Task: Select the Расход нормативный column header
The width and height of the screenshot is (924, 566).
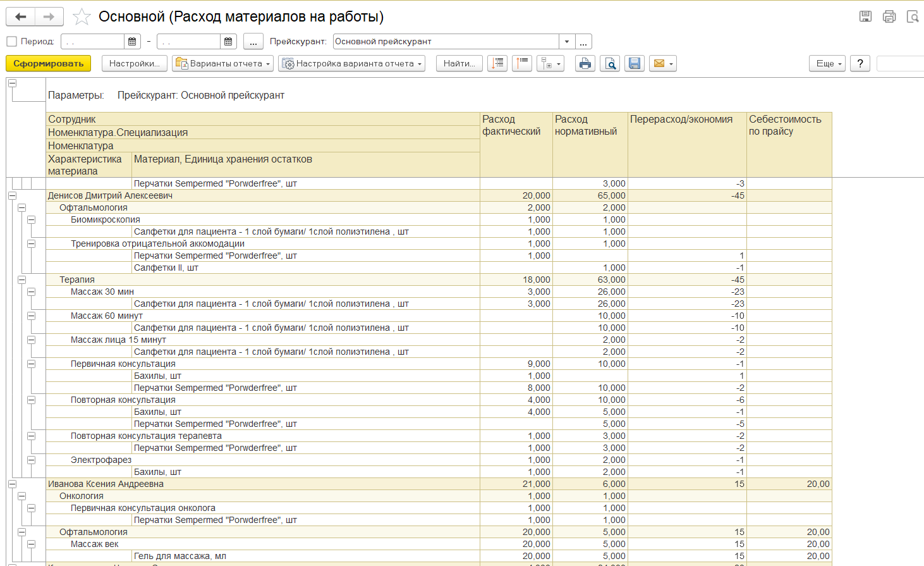Action: tap(590, 145)
